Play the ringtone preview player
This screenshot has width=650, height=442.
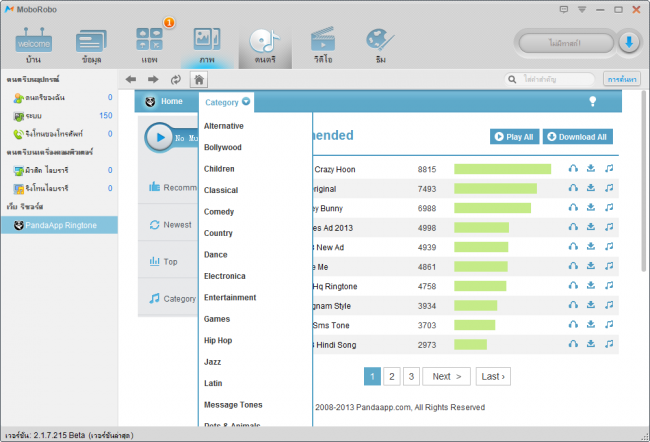pyautogui.click(x=160, y=137)
